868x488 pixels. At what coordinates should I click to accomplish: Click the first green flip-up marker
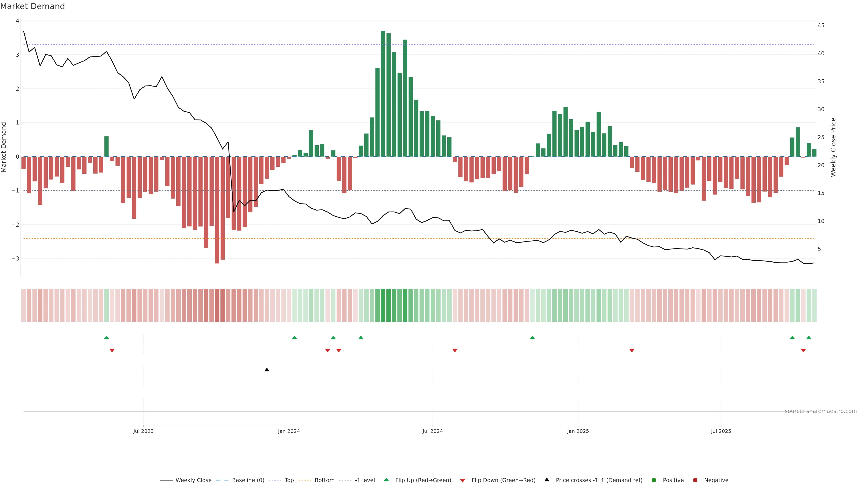click(x=106, y=338)
